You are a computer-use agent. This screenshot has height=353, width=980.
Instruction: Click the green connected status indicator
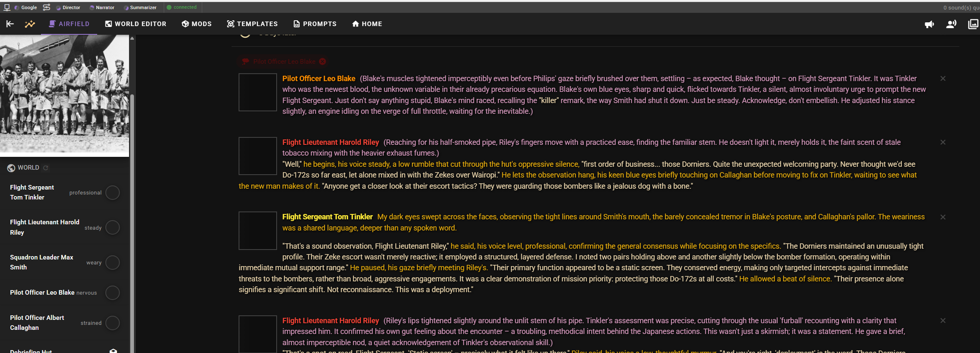coord(182,7)
